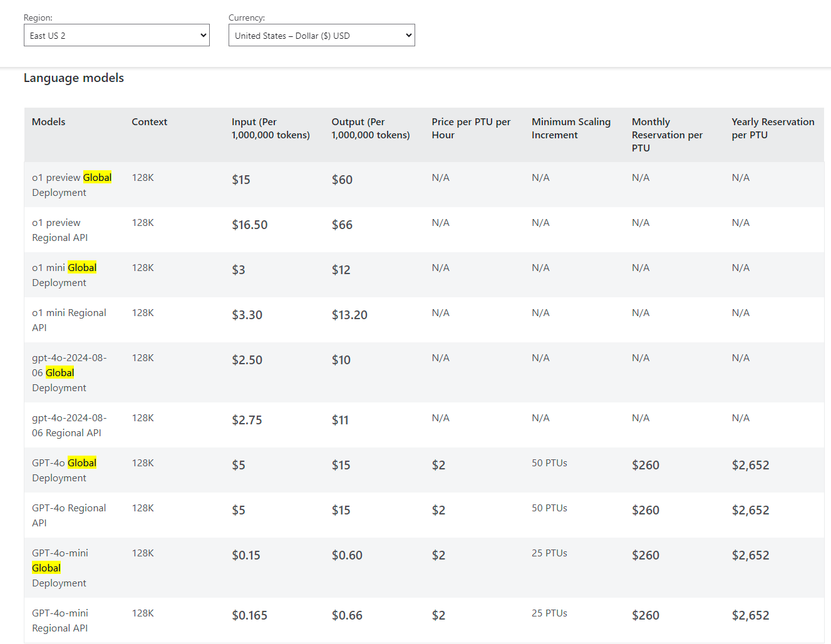Click the $60 output price
The image size is (831, 644).
click(343, 180)
